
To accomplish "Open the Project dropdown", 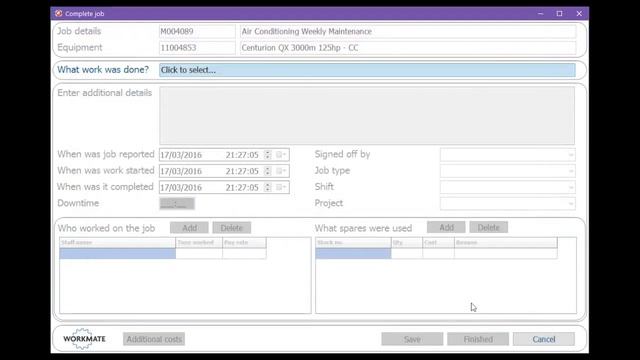I will (x=508, y=203).
